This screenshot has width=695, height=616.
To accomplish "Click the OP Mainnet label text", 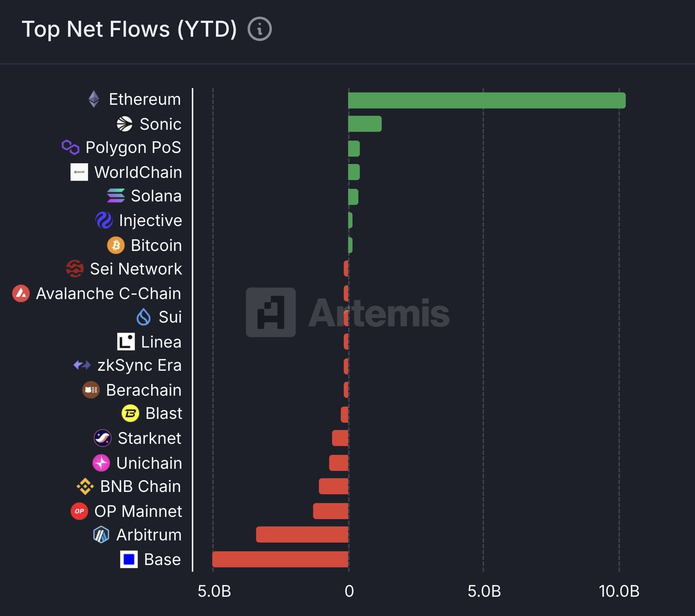I will coord(138,511).
